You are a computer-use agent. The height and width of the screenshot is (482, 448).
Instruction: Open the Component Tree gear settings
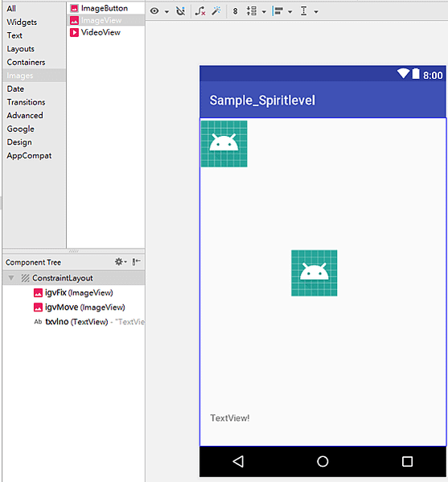[x=121, y=262]
